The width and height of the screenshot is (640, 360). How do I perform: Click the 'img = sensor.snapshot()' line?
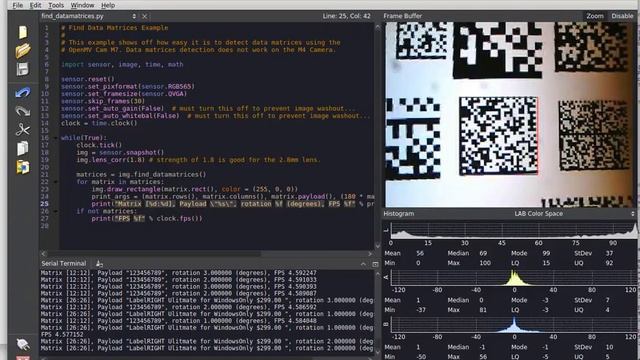120,153
